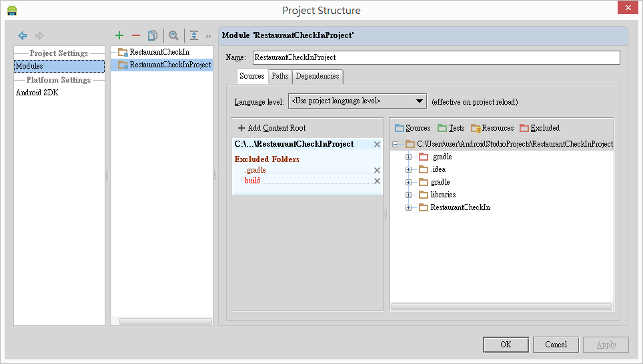
Task: Click the green plus add module icon
Action: pyautogui.click(x=119, y=35)
